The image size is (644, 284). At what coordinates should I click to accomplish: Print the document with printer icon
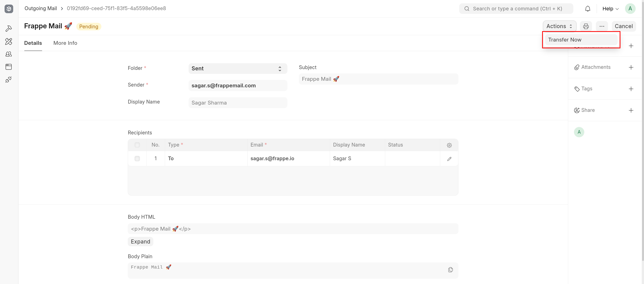tap(586, 26)
